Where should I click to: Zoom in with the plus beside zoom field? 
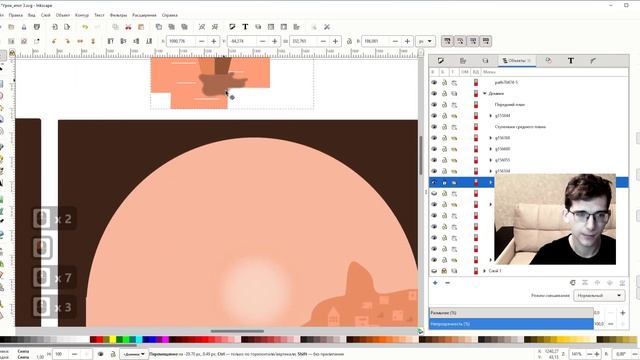click(x=597, y=354)
